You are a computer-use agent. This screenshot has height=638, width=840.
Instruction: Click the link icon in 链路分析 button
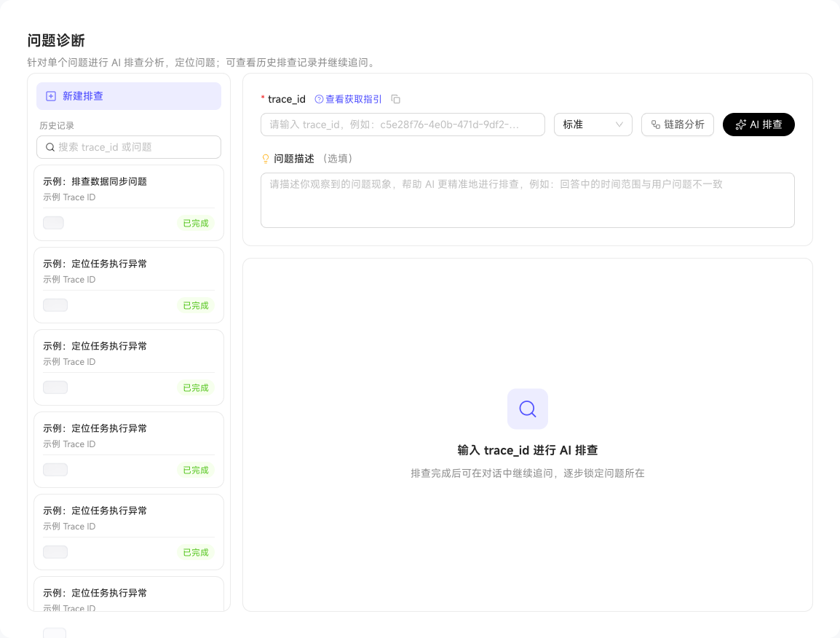[656, 125]
